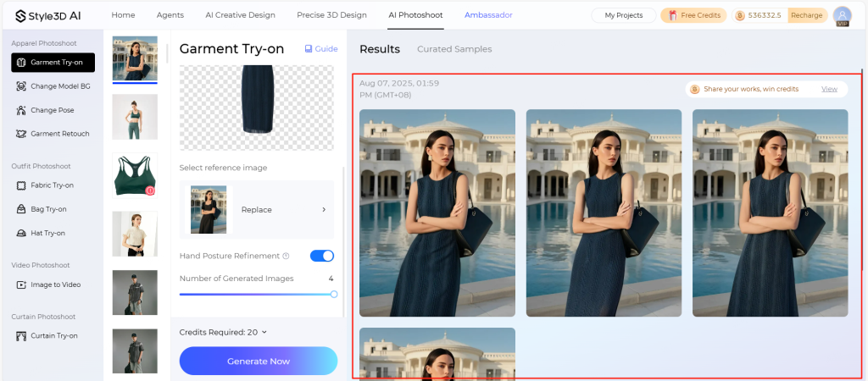The image size is (868, 381).
Task: Click the reference image thumbnail
Action: point(209,210)
